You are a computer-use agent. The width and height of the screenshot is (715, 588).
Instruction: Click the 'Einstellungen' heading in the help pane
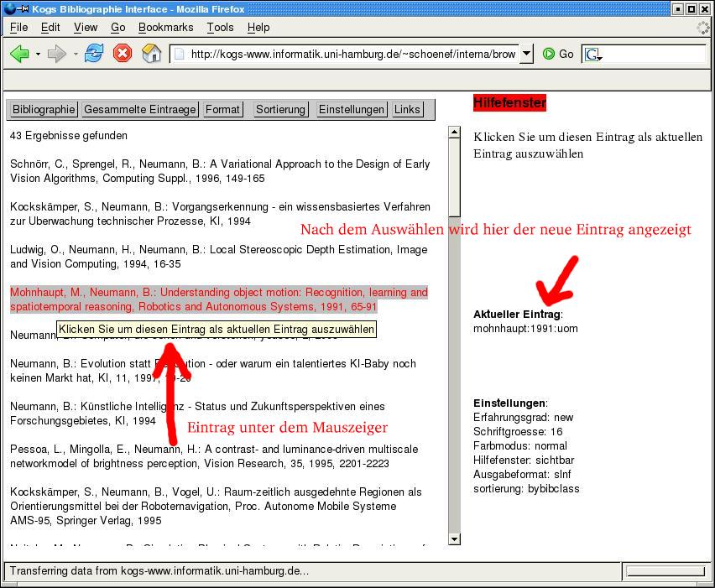click(x=509, y=403)
